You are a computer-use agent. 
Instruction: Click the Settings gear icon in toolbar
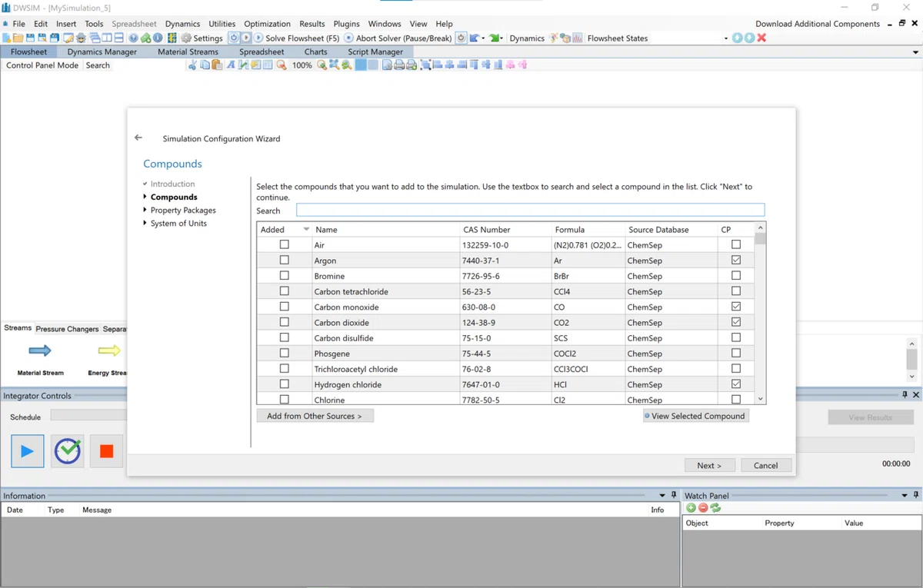point(186,38)
